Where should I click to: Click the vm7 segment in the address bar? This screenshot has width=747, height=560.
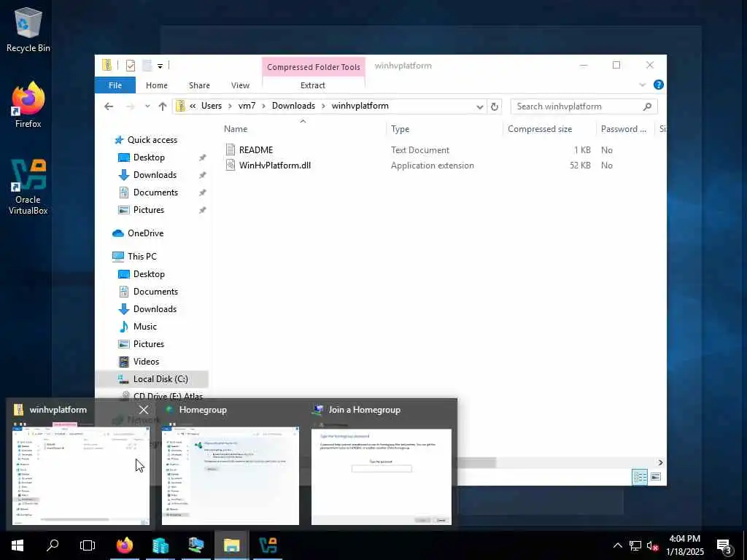(x=247, y=106)
